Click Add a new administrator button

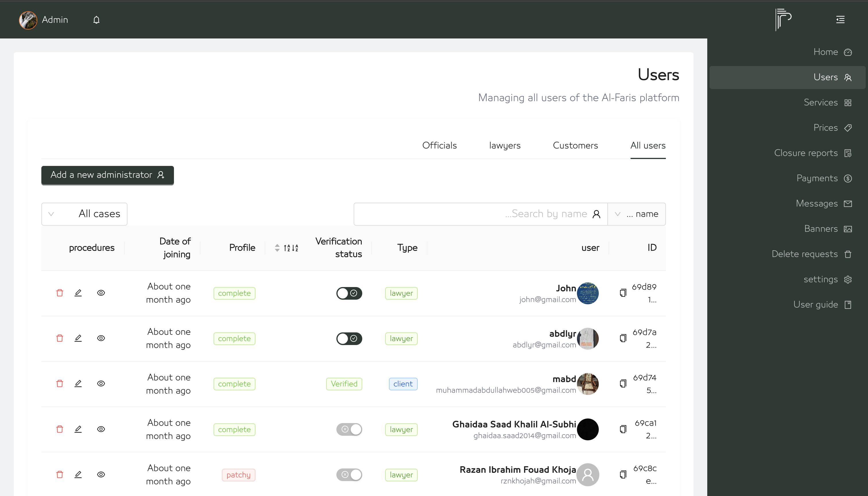pyautogui.click(x=108, y=175)
